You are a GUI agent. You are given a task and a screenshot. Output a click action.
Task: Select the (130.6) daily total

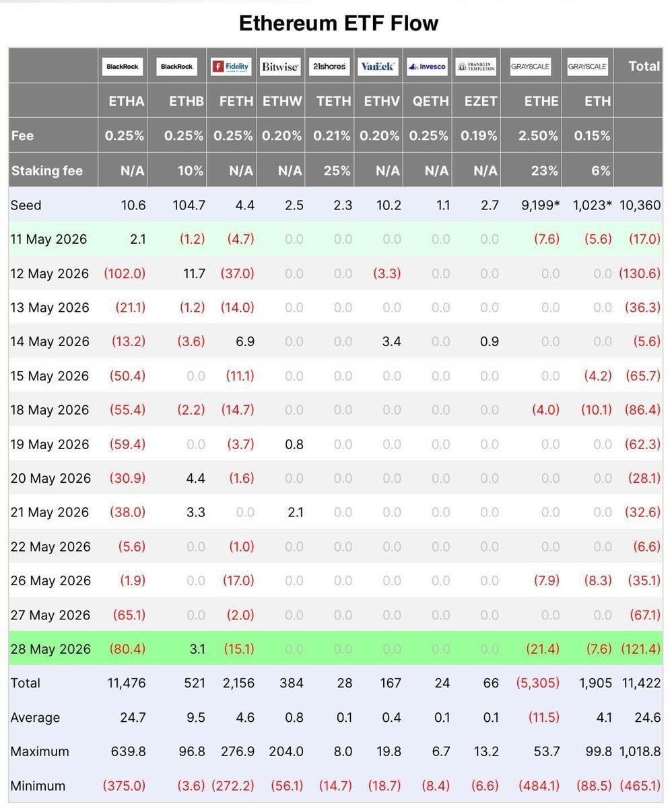click(640, 273)
